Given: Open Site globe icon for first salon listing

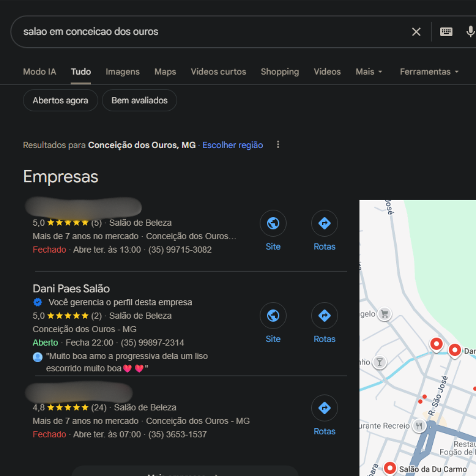Looking at the screenshot, I should pyautogui.click(x=273, y=223).
